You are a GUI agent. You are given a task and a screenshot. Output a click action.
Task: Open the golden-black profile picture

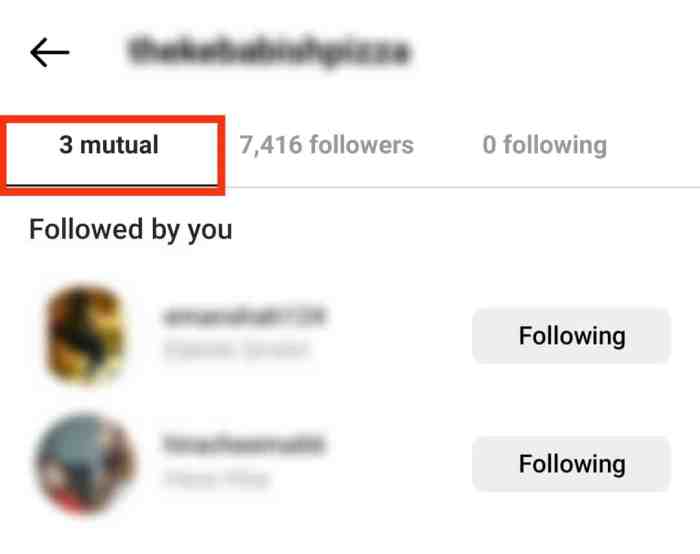point(85,335)
